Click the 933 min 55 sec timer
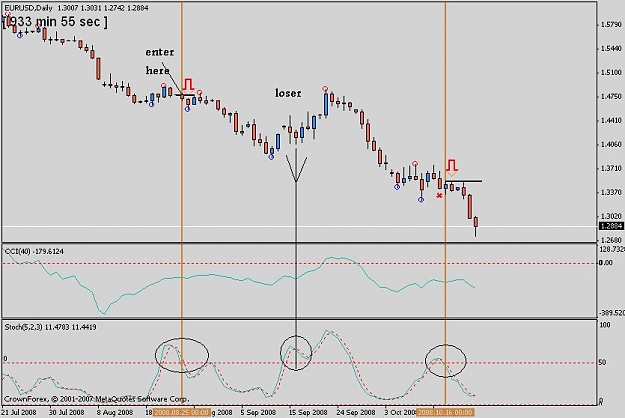 (55, 22)
